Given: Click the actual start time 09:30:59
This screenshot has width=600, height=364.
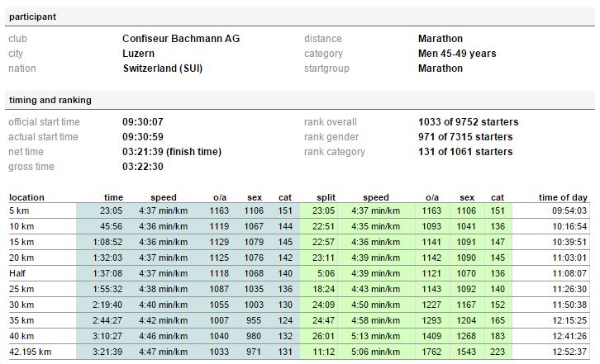Looking at the screenshot, I should (143, 137).
